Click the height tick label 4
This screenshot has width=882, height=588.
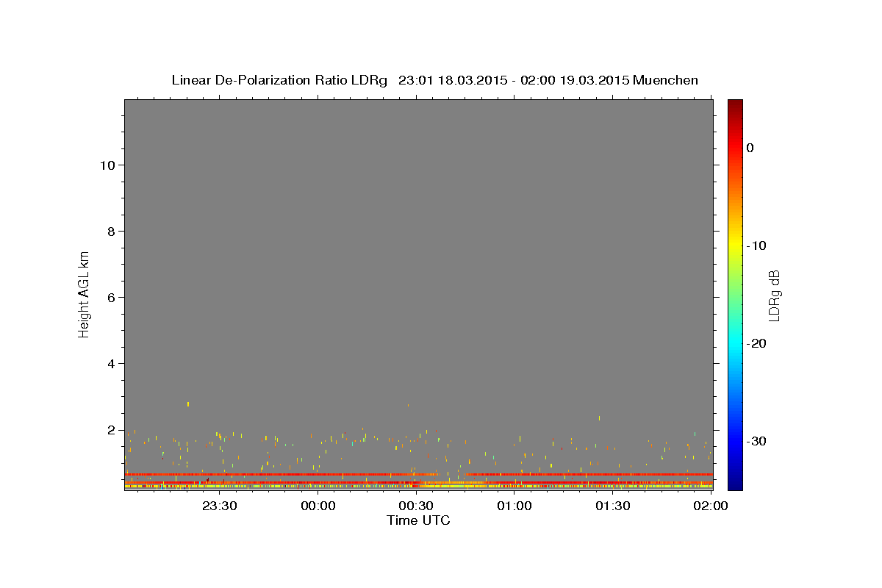coord(110,363)
